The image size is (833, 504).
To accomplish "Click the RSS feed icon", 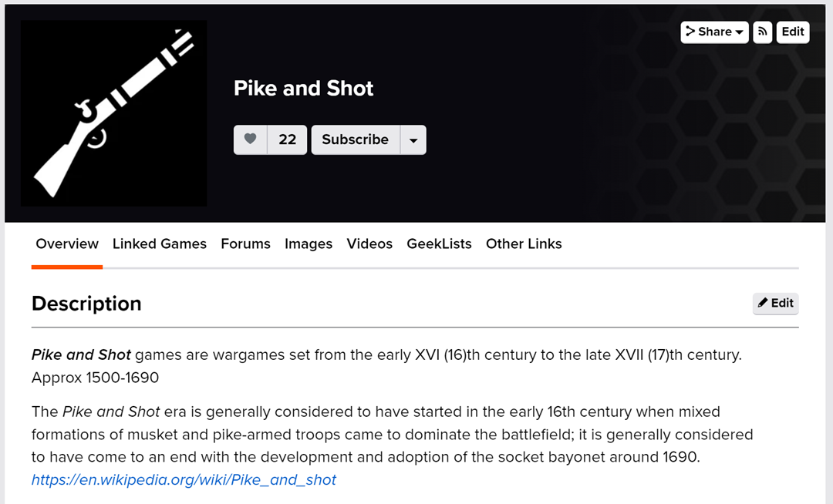I will [763, 32].
